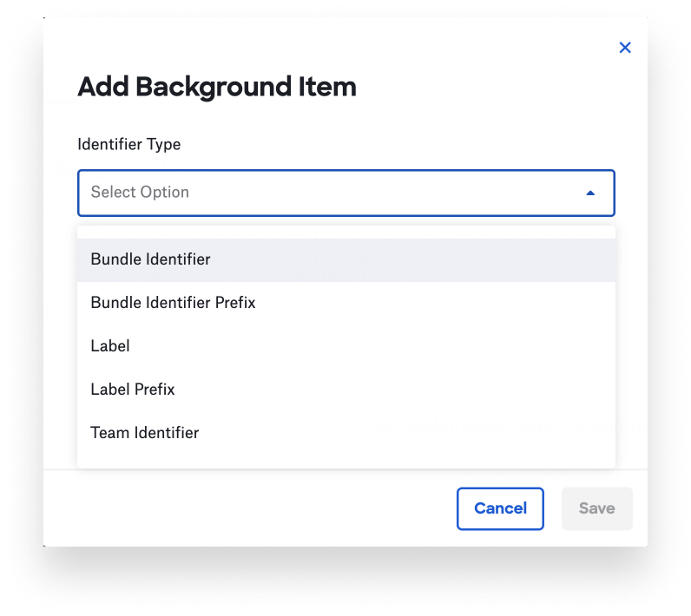Toggle the Identifier Type combo box closed
Screen dimensions: 691x616
click(590, 193)
